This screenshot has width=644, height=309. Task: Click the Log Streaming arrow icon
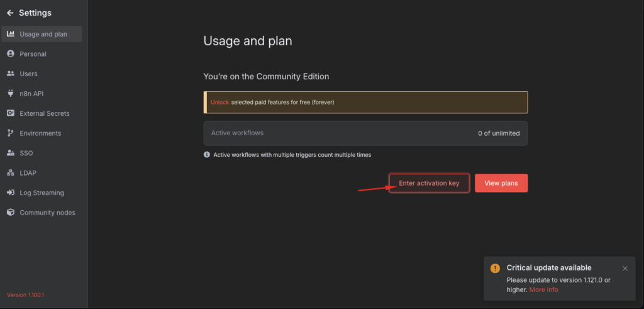pyautogui.click(x=10, y=193)
